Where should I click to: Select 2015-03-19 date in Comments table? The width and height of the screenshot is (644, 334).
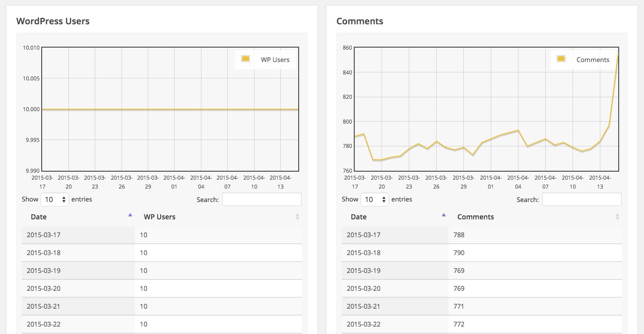pyautogui.click(x=364, y=270)
